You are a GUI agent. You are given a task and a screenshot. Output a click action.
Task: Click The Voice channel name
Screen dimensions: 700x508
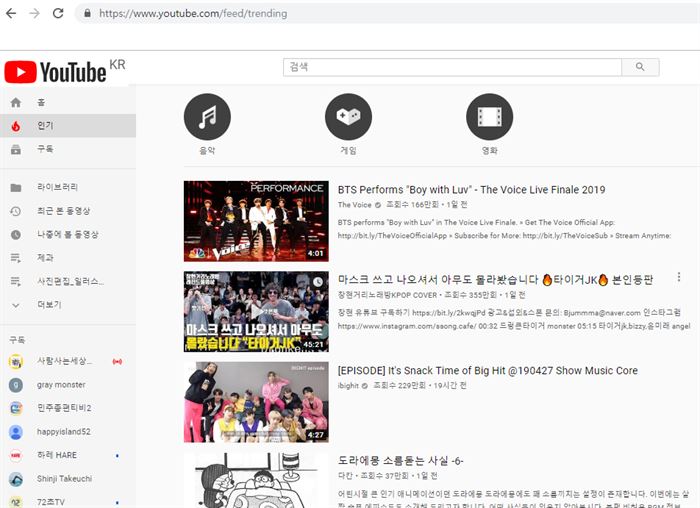pos(354,204)
